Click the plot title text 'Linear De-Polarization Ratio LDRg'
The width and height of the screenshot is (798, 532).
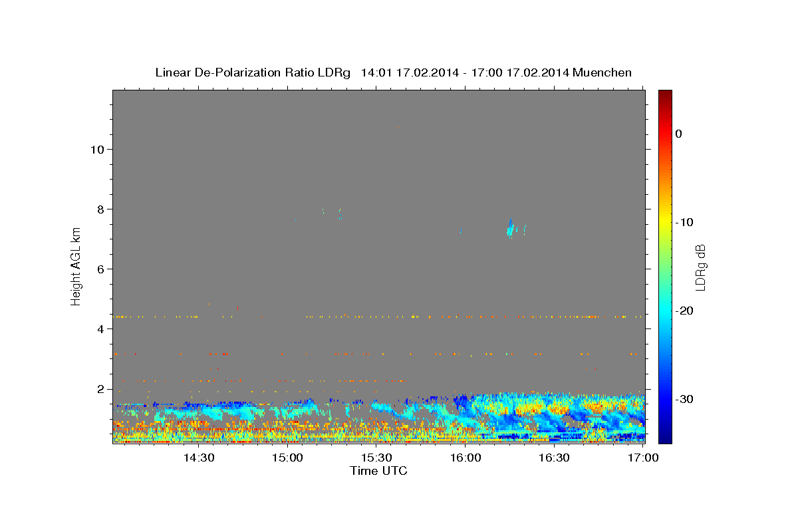pos(252,72)
